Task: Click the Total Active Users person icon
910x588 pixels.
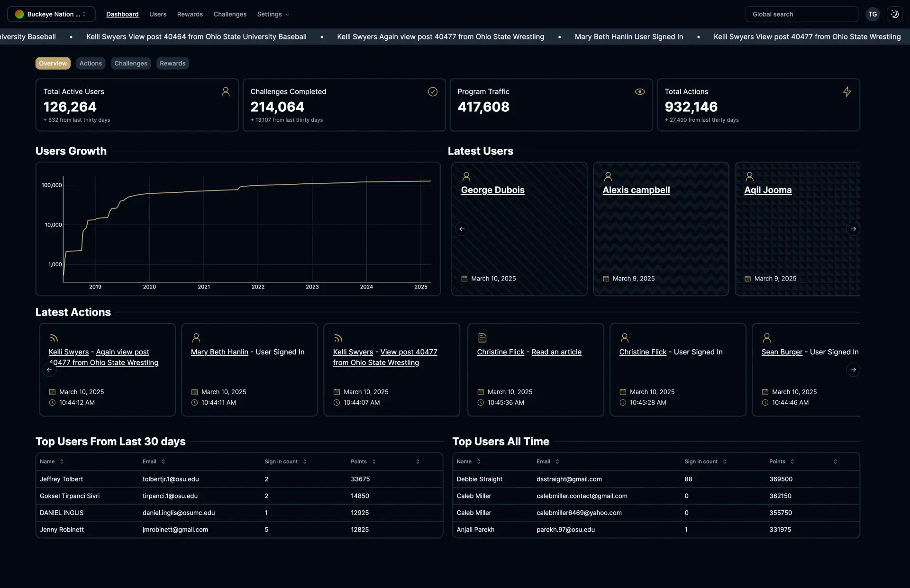Action: 226,92
